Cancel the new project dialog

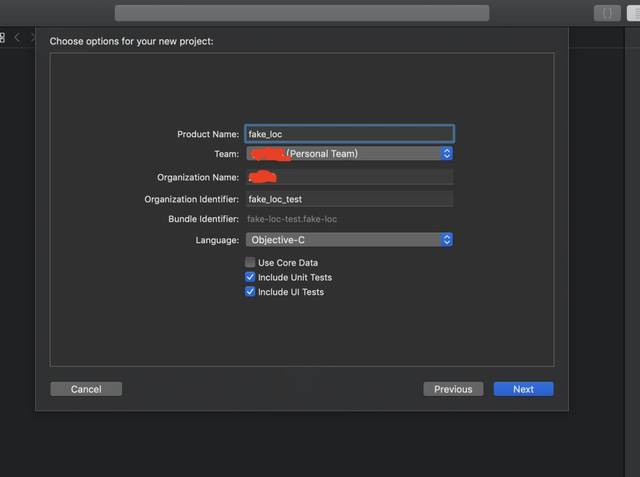[x=86, y=389]
